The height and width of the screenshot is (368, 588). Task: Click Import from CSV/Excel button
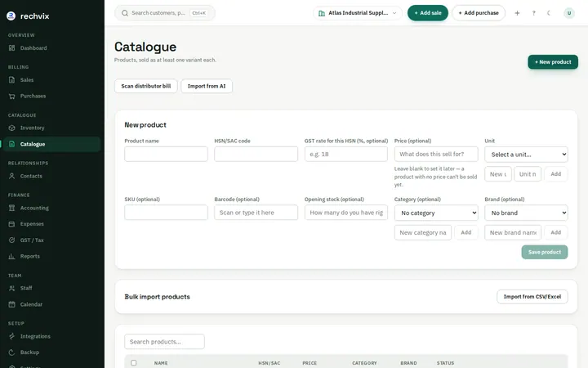point(532,297)
